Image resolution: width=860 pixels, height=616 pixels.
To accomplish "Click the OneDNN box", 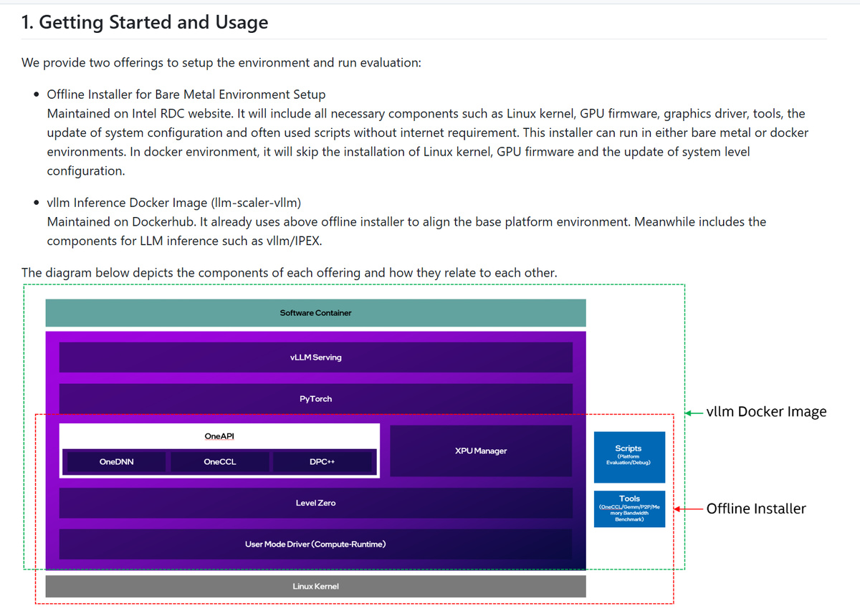I will tap(116, 462).
